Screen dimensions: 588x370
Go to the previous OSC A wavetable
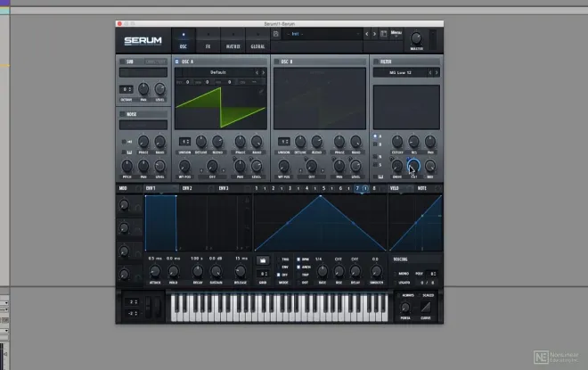pos(257,72)
